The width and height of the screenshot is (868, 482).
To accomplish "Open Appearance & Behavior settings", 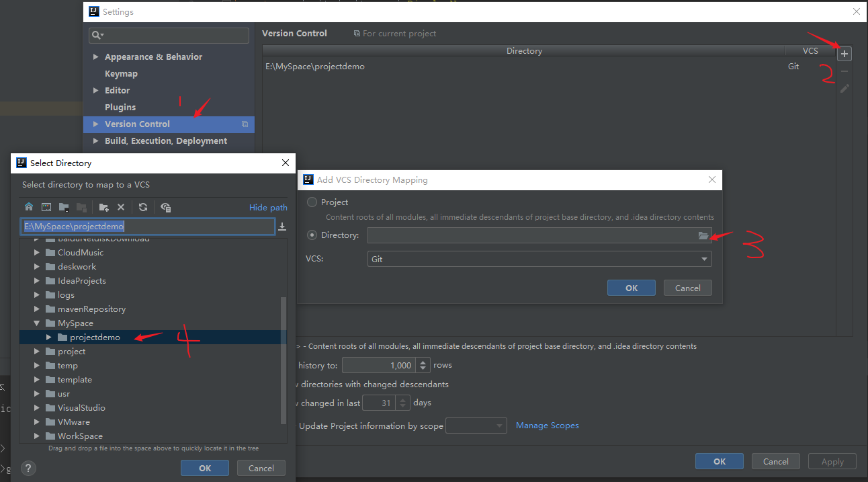I will click(153, 57).
